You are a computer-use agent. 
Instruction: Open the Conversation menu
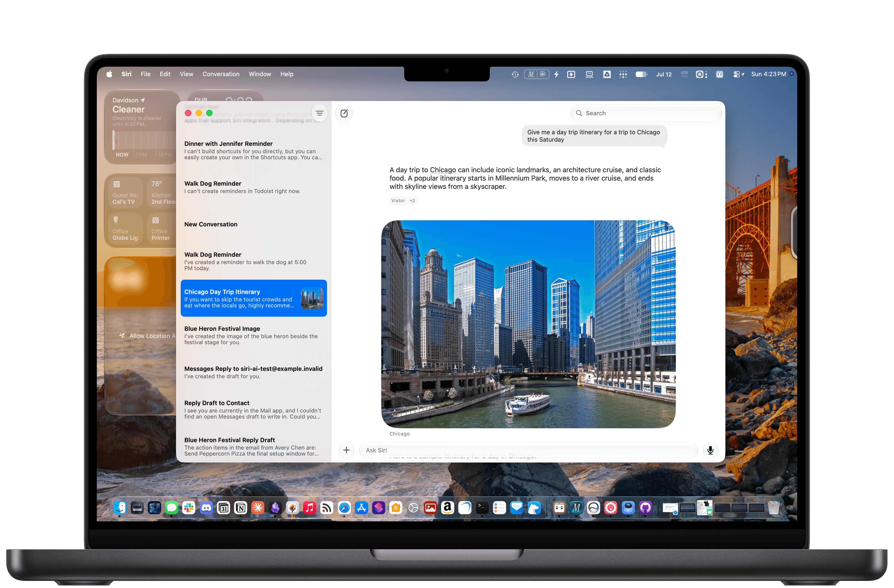221,74
